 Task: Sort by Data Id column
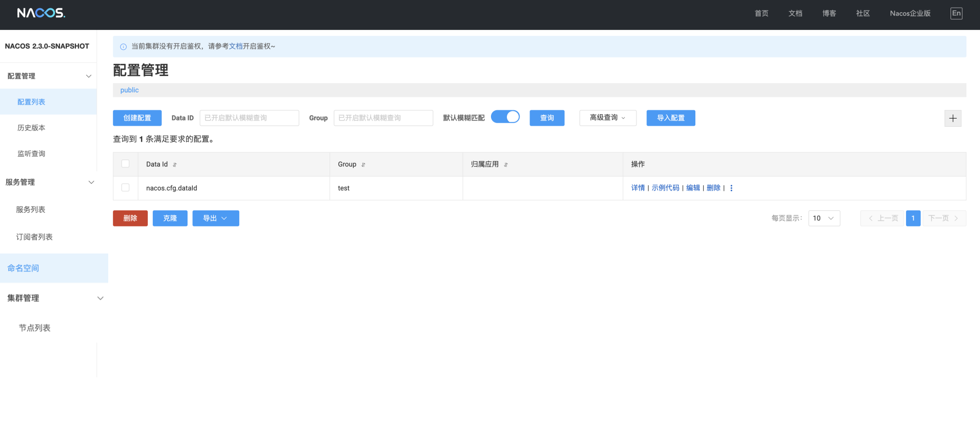pos(175,165)
